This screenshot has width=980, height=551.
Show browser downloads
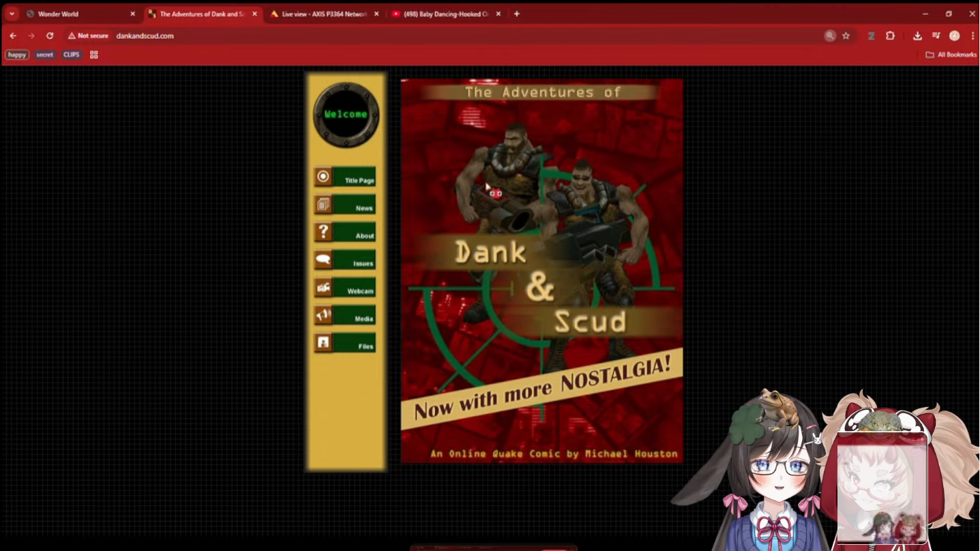click(x=918, y=35)
